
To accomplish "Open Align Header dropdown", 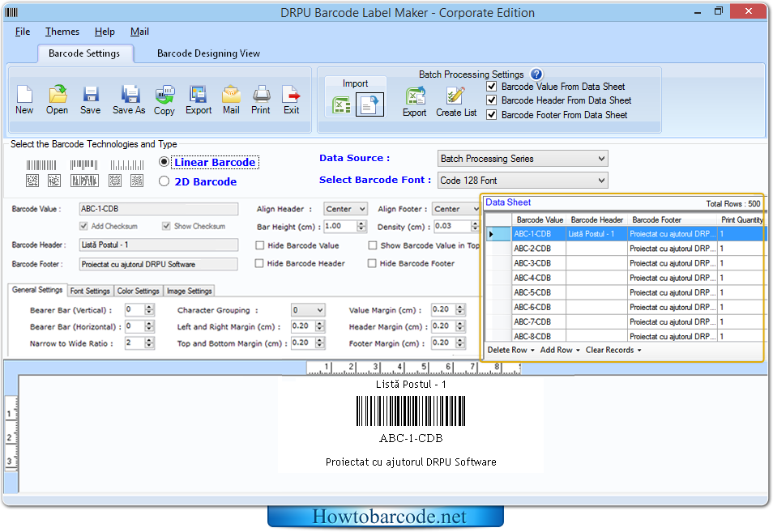I will click(x=346, y=209).
